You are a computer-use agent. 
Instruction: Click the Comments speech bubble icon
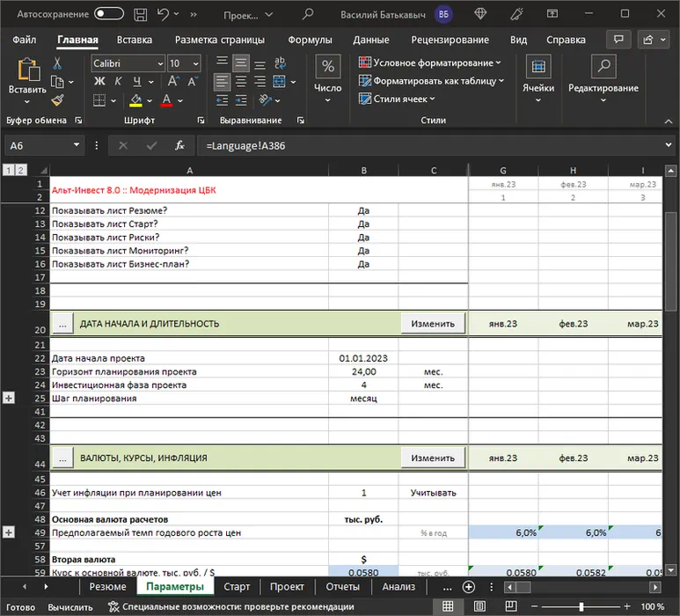[618, 40]
